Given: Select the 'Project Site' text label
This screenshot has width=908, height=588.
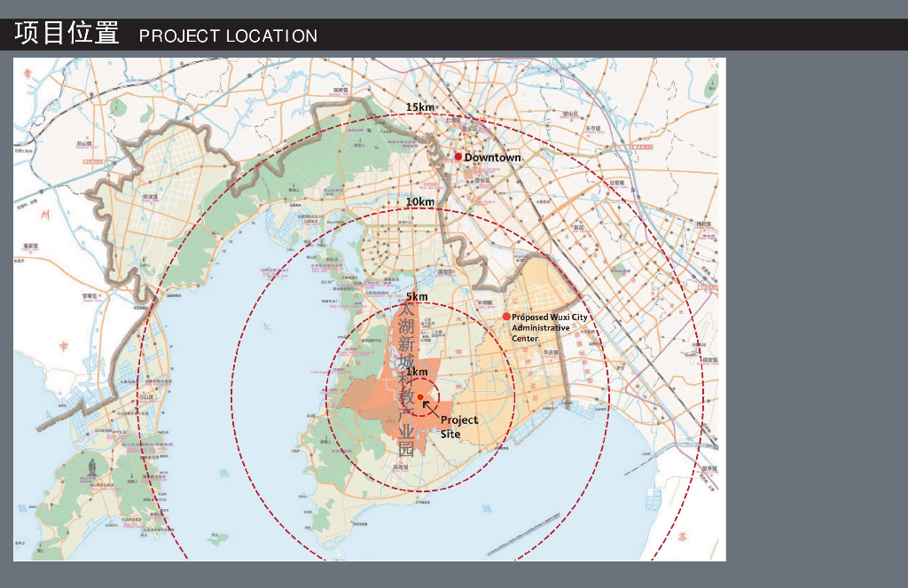Looking at the screenshot, I should tap(458, 427).
